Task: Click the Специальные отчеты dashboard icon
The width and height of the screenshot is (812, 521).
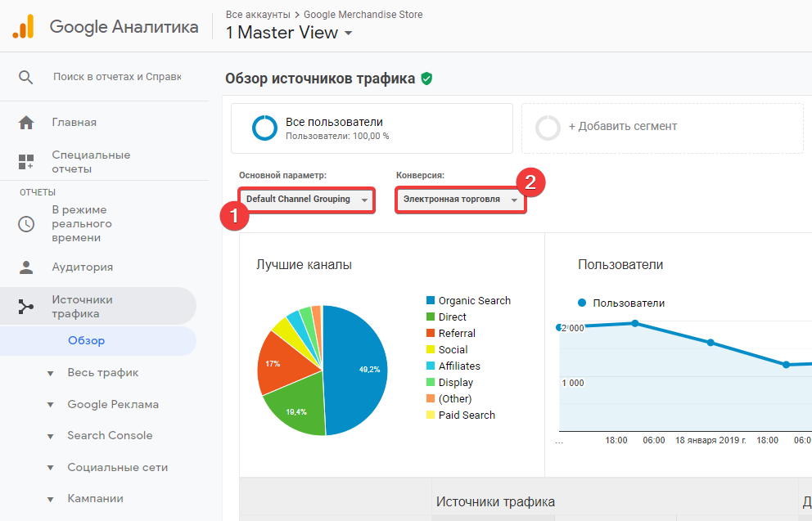Action: point(26,162)
